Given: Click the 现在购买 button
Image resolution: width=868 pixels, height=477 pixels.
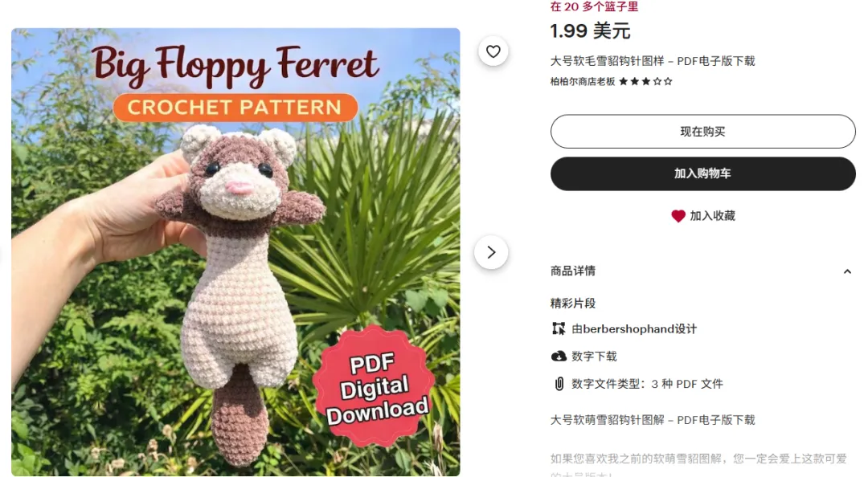Looking at the screenshot, I should coord(702,132).
